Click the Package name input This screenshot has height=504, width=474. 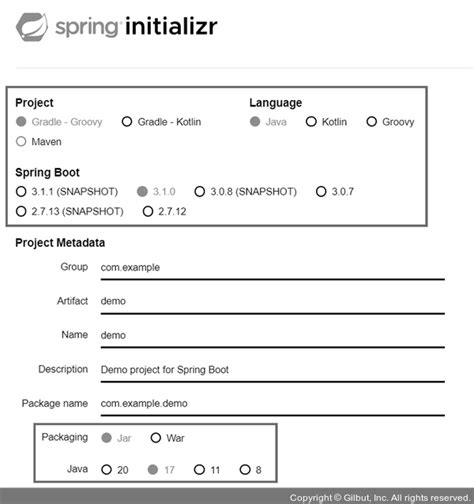pyautogui.click(x=273, y=404)
